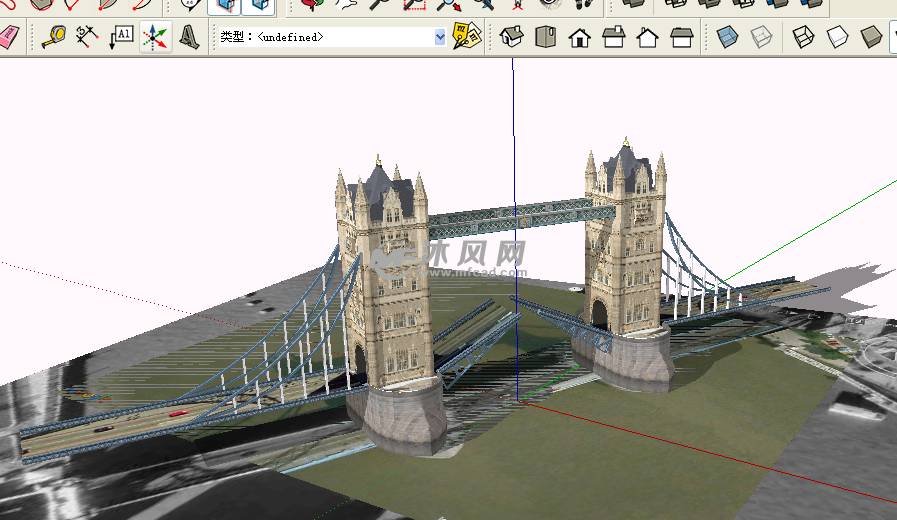Viewport: 897px width, 520px height.
Task: Toggle Back Edges style
Action: (x=762, y=38)
